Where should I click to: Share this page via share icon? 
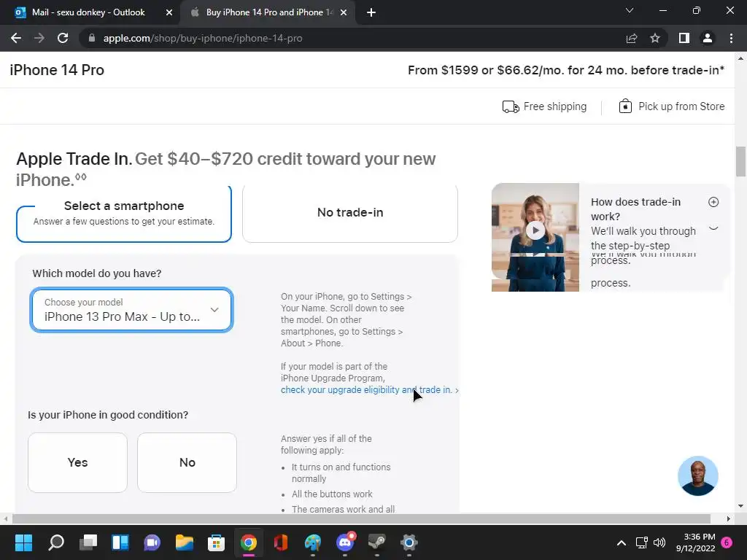[632, 38]
